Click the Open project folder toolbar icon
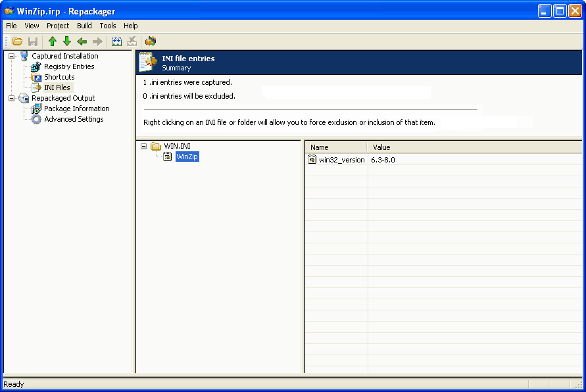The width and height of the screenshot is (586, 392). point(18,41)
